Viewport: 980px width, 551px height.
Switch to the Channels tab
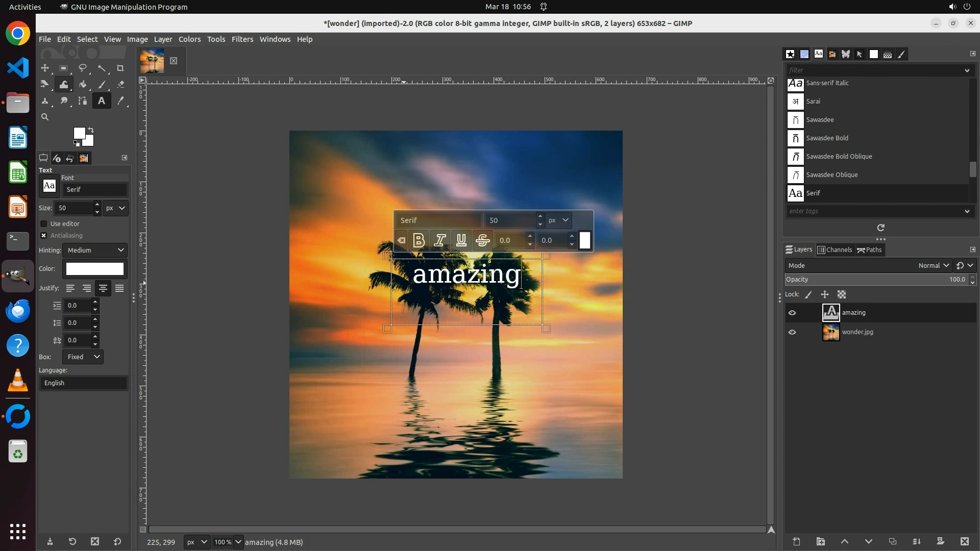pos(835,250)
